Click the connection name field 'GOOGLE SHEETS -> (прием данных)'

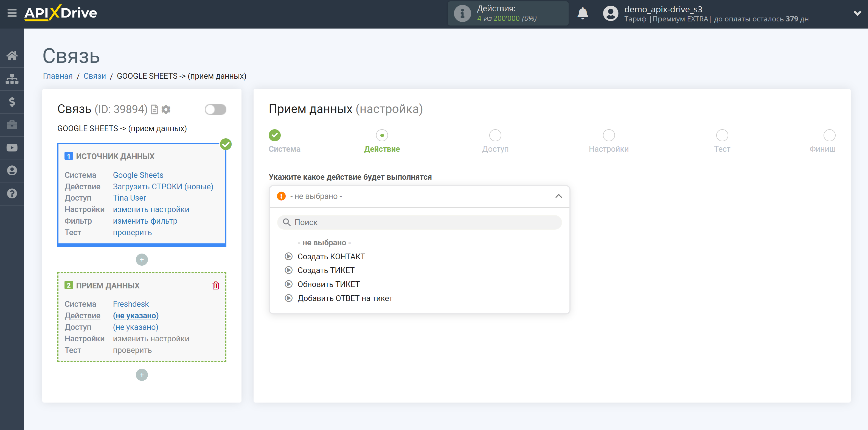[x=142, y=128]
